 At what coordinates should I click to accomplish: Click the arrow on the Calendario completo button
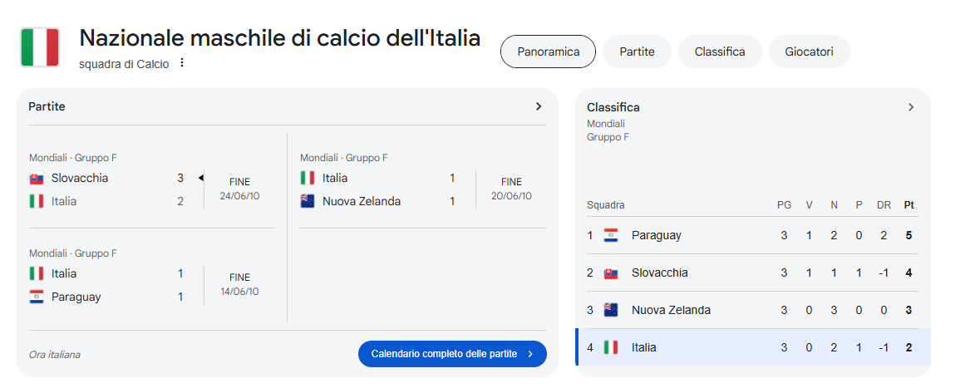point(530,354)
